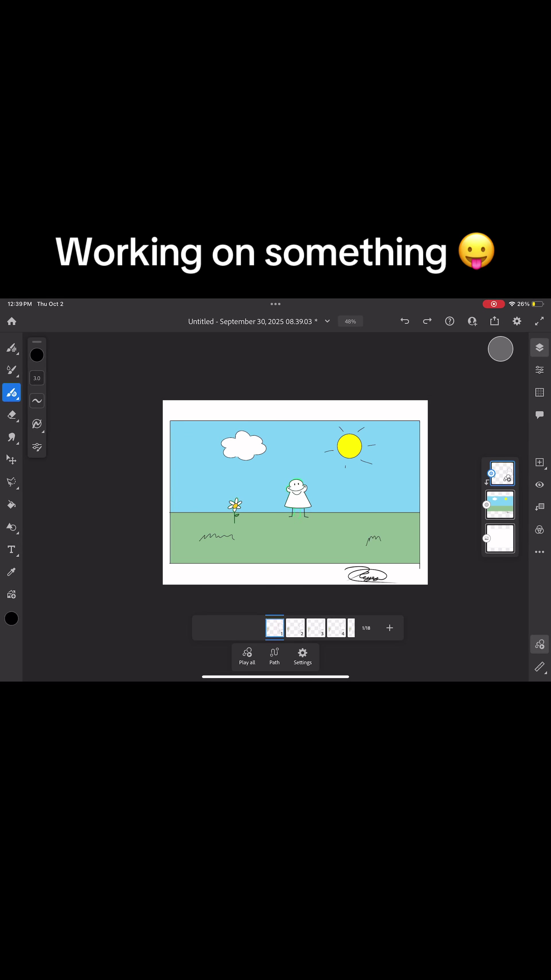Click the 1/18 frame counter
Viewport: 551px width, 980px height.
tap(366, 628)
